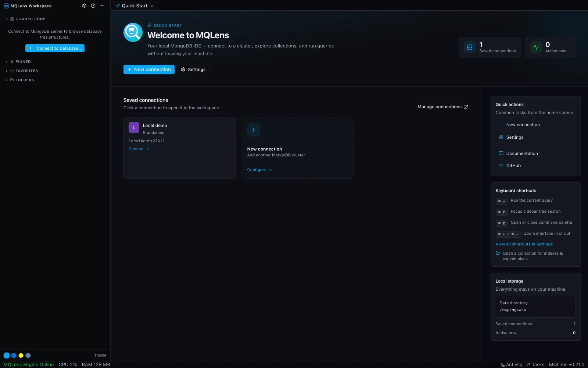Click the Local demo 'L' avatar
This screenshot has height=368, width=588.
(x=134, y=128)
